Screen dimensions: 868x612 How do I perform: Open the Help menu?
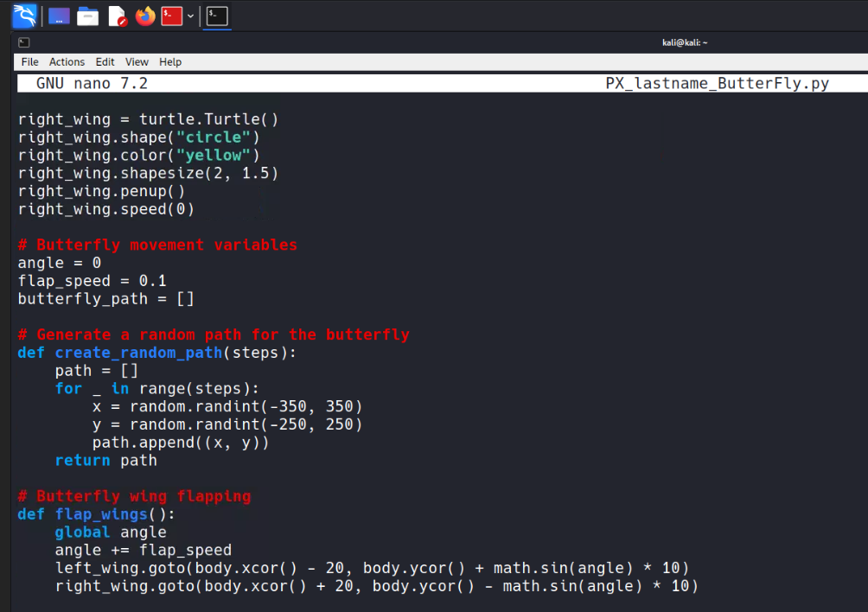click(170, 62)
